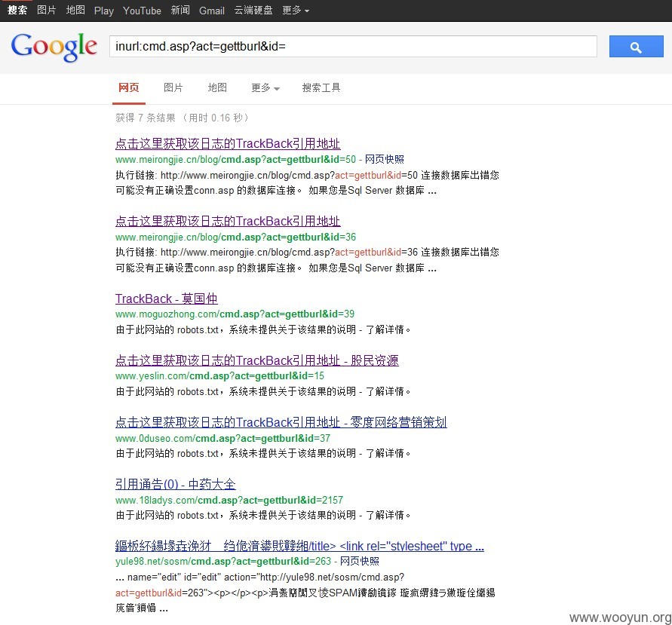
Task: Open 搜索 in the top black bar
Action: click(17, 11)
